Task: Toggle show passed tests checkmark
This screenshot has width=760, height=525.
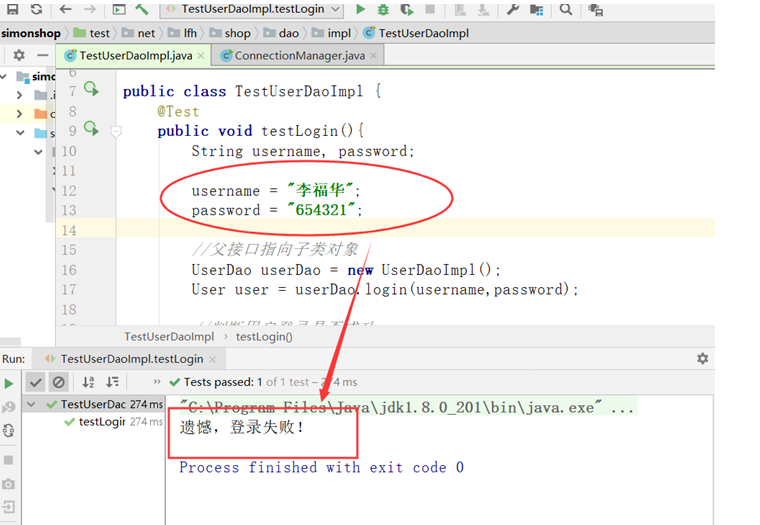Action: pyautogui.click(x=35, y=382)
